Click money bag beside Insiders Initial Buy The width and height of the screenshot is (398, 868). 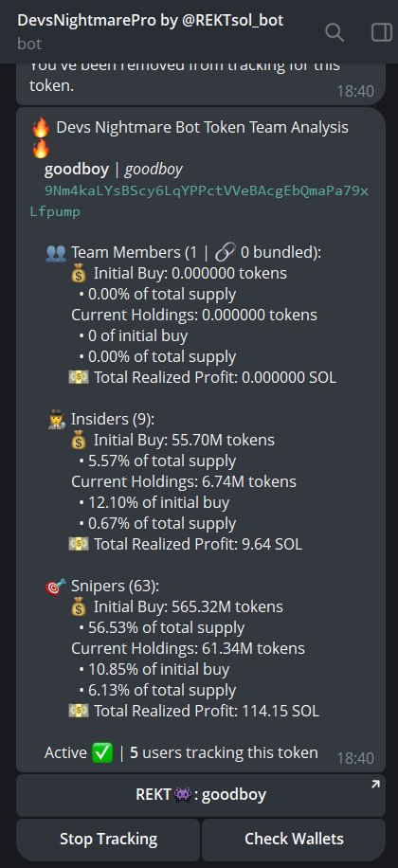(x=80, y=441)
